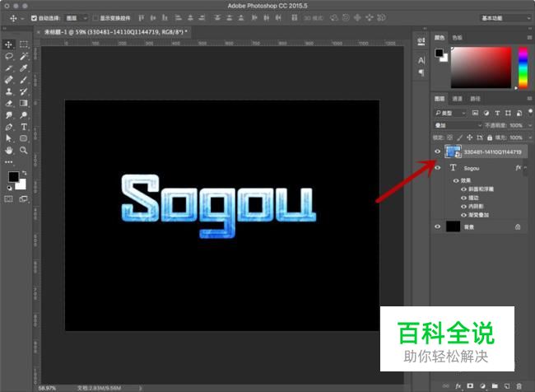Delete layer with trash icon
The width and height of the screenshot is (535, 392).
(519, 386)
